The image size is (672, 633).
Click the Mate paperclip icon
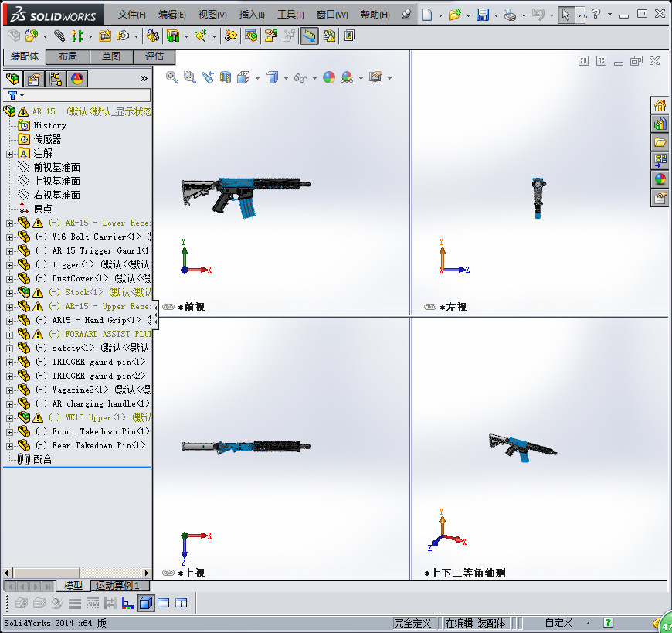click(x=59, y=36)
